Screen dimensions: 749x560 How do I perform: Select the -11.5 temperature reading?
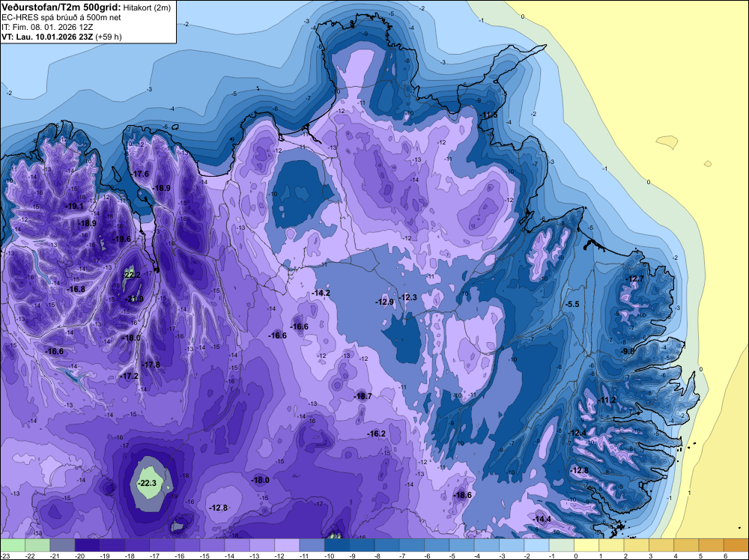click(x=488, y=115)
